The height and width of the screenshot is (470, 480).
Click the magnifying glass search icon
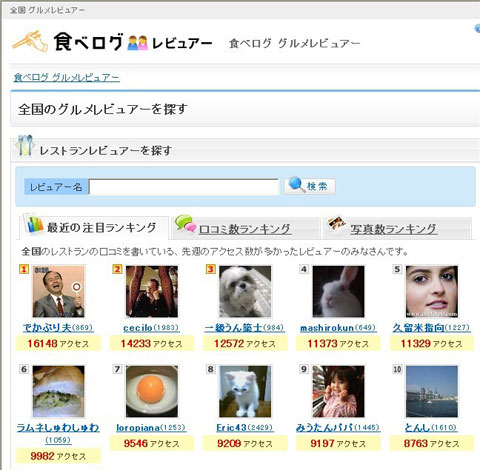pos(296,184)
